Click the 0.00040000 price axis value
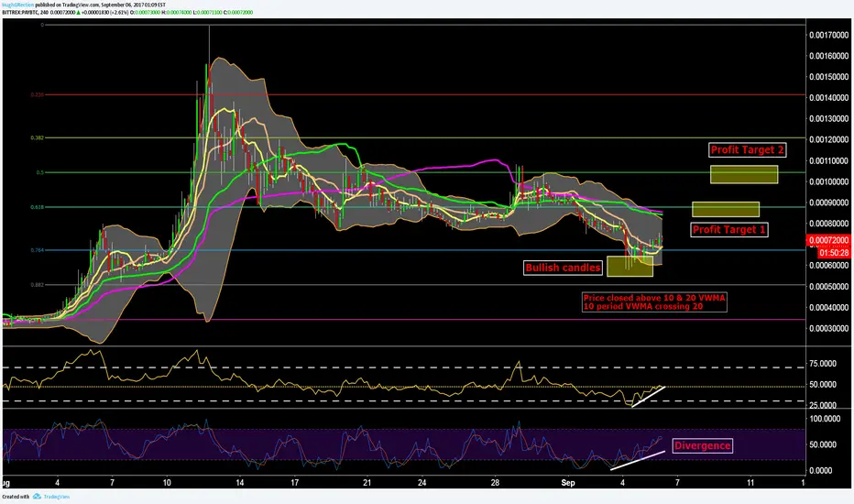This screenshot has width=854, height=504. (828, 308)
